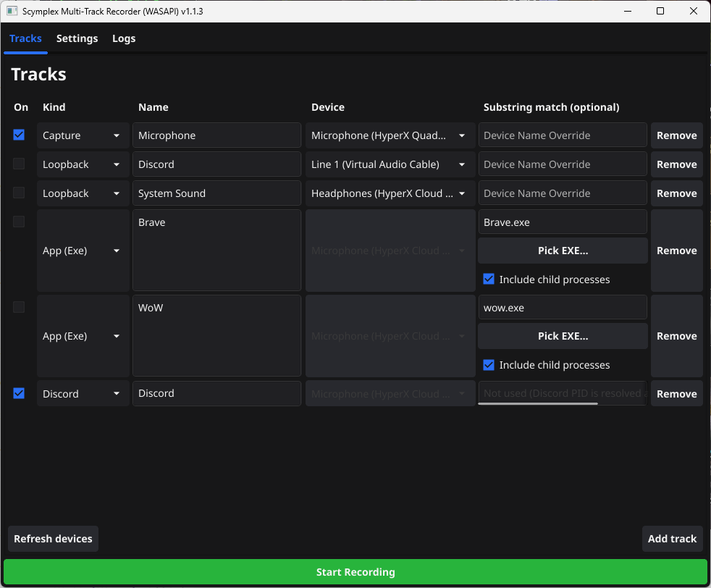
Task: Enable the System Sound track checkbox
Action: point(19,193)
